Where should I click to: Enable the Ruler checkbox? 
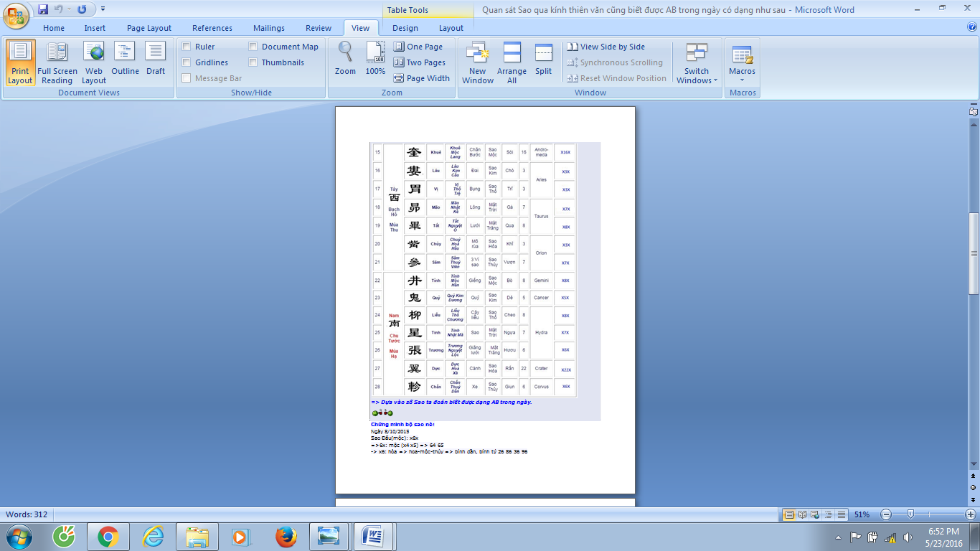coord(187,47)
